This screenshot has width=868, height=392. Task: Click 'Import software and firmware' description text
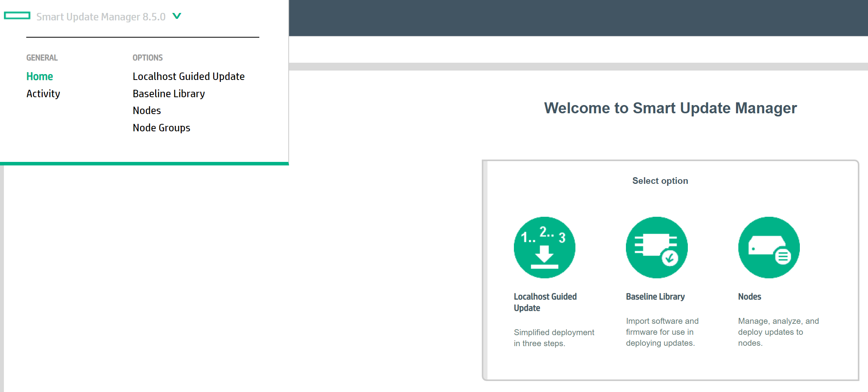(662, 332)
